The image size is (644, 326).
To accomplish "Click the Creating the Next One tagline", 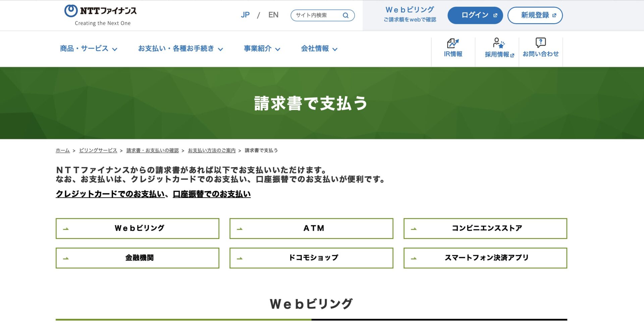I will tap(103, 23).
